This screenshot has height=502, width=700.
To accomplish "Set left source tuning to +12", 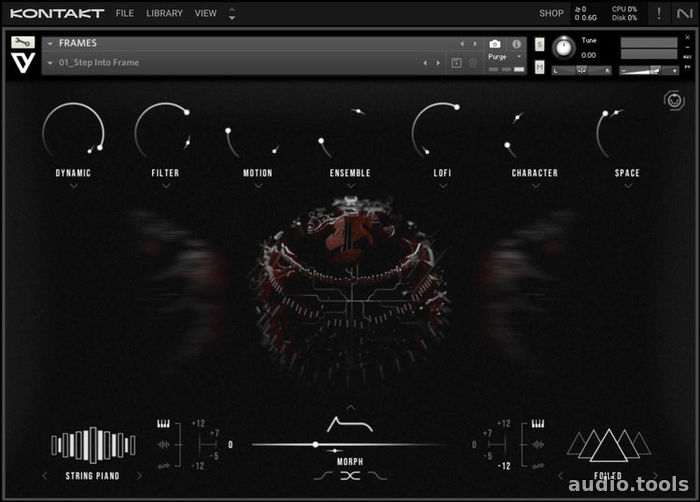I will click(x=198, y=423).
